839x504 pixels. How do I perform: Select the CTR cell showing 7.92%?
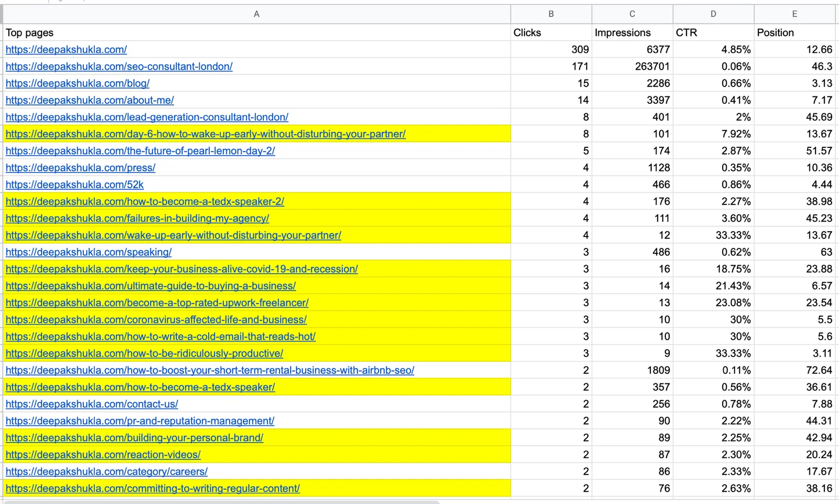[713, 134]
